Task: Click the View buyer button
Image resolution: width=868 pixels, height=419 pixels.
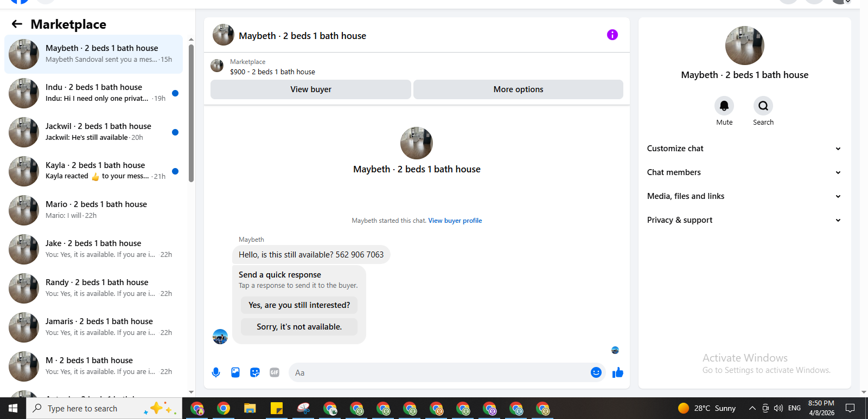Action: point(311,89)
